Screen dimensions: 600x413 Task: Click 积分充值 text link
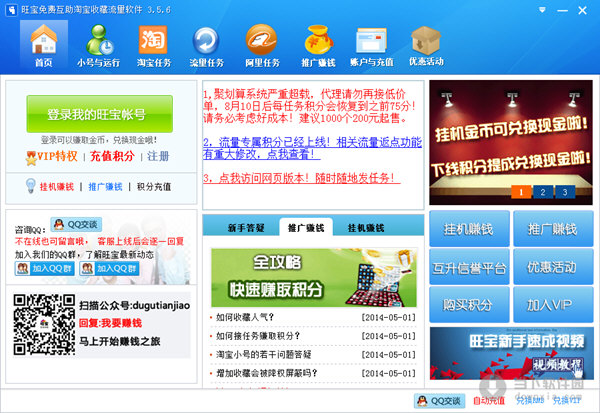(x=154, y=187)
